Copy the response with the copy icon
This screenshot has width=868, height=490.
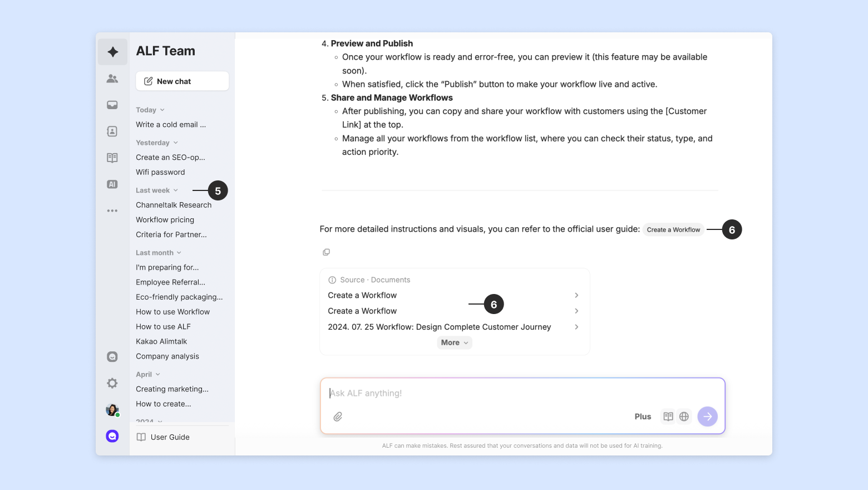(326, 252)
